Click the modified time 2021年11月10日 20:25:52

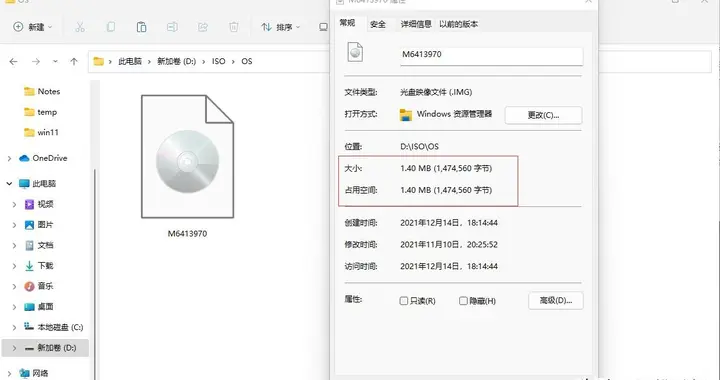[449, 245]
